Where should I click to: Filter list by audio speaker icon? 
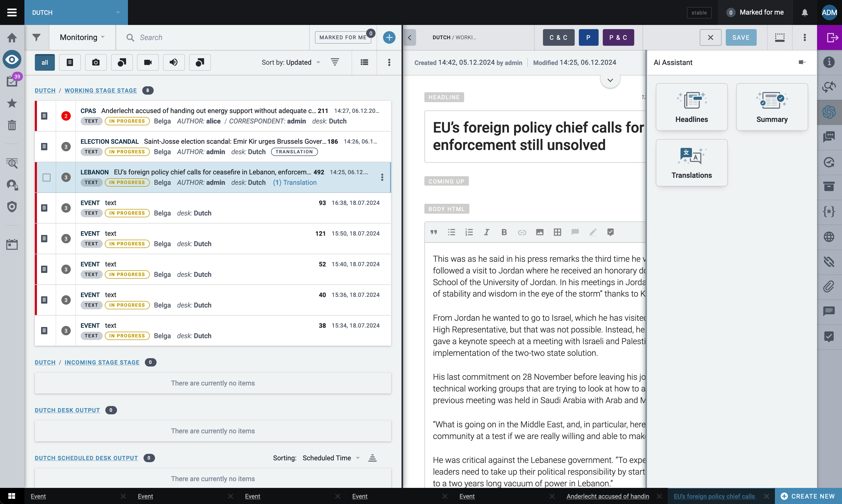point(173,62)
